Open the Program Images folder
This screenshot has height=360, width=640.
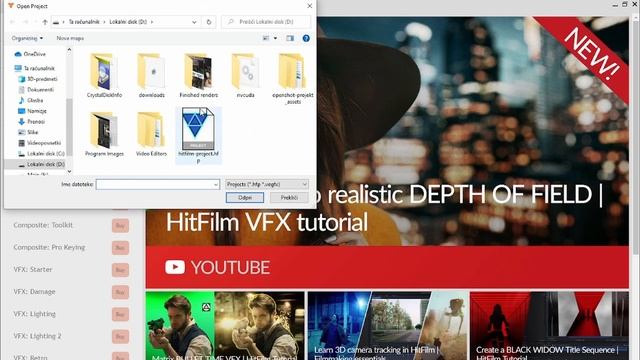point(104,134)
